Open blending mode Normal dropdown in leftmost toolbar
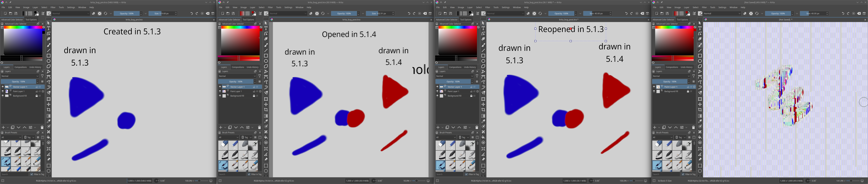 click(x=71, y=13)
